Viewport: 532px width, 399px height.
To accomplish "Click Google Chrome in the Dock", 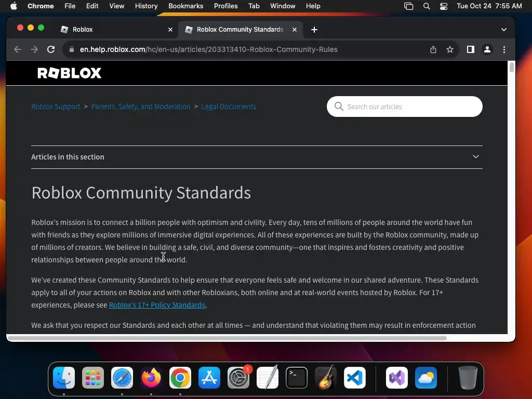I will tap(180, 378).
